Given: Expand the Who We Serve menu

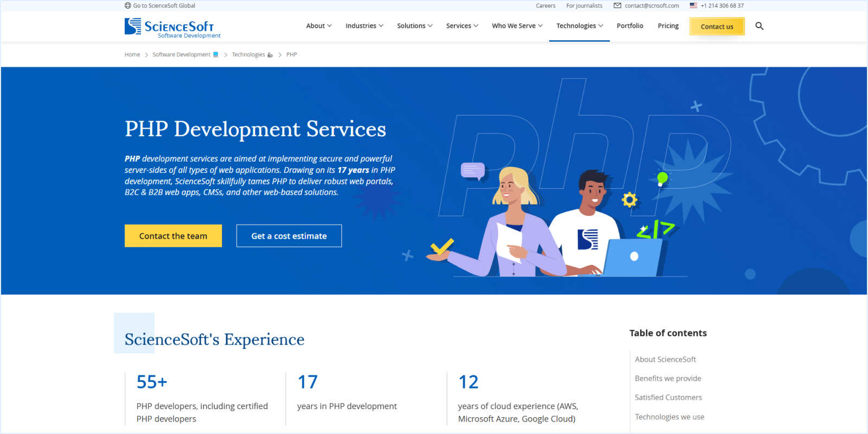Looking at the screenshot, I should (x=516, y=26).
